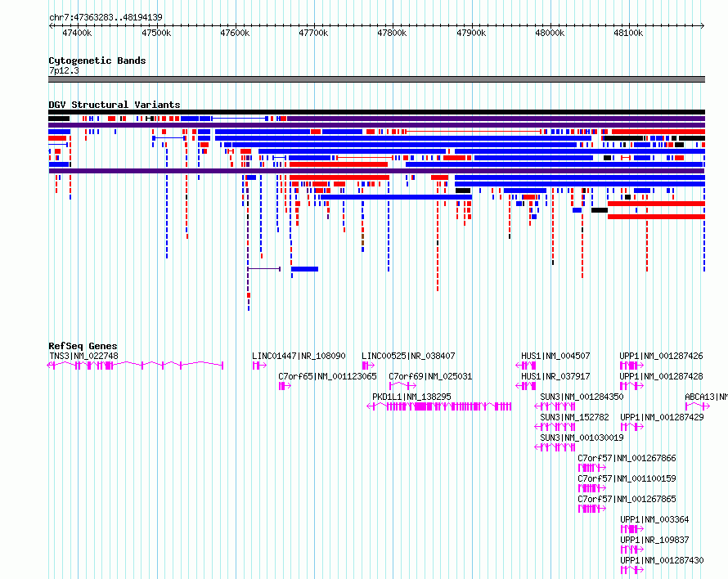The height and width of the screenshot is (579, 728).
Task: Select the RefSeq Genes track title
Action: tap(83, 346)
